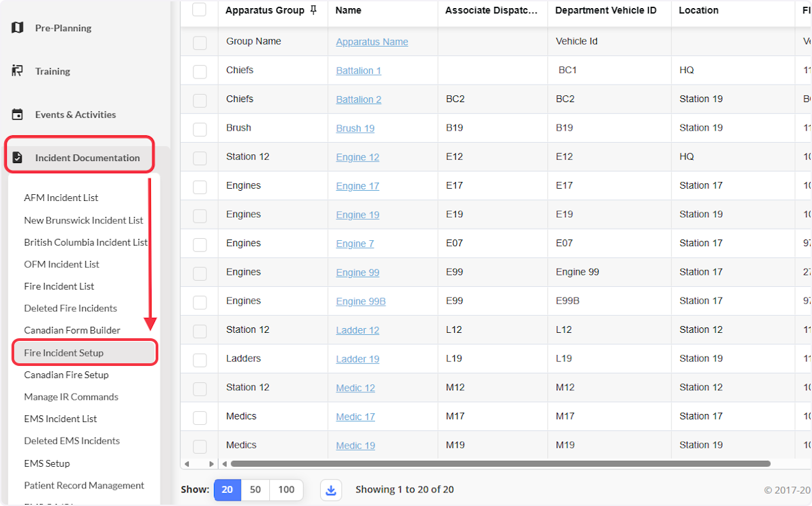The image size is (812, 506).
Task: Check the box for Engine 12 row
Action: coord(199,158)
